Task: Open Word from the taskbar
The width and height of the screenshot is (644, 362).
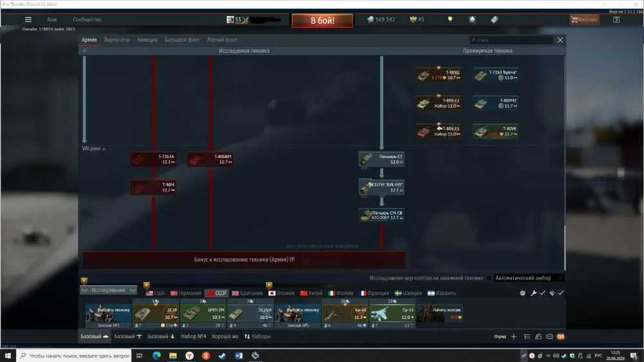Action: [x=239, y=356]
